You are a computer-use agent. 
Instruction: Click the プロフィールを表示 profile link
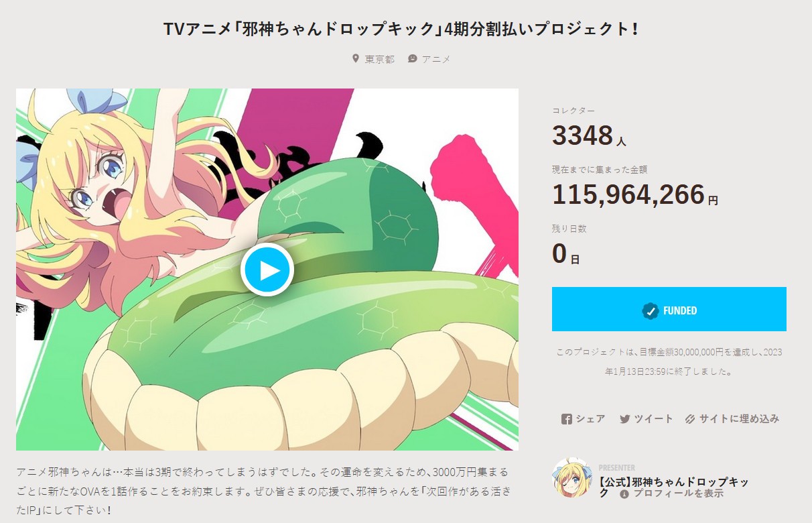click(x=678, y=494)
